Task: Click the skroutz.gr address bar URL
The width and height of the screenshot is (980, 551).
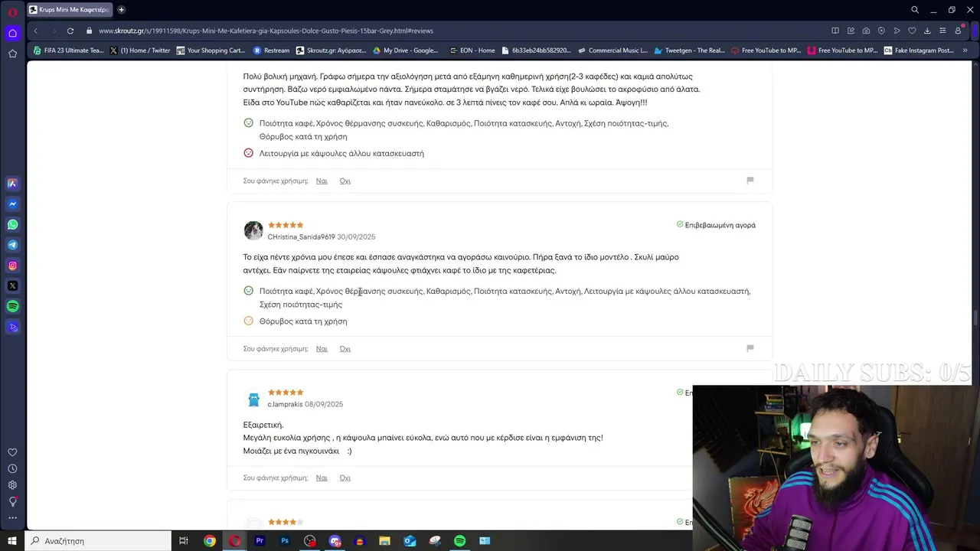Action: coord(266,31)
